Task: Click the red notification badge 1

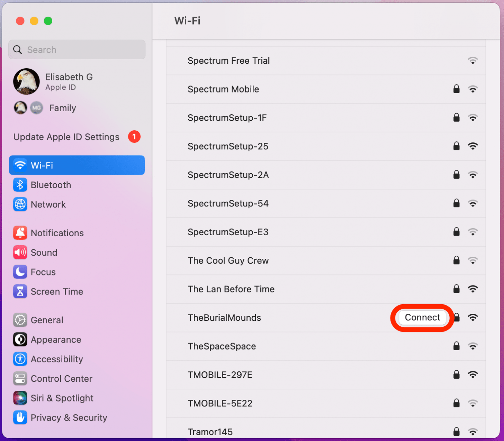Action: coord(134,137)
